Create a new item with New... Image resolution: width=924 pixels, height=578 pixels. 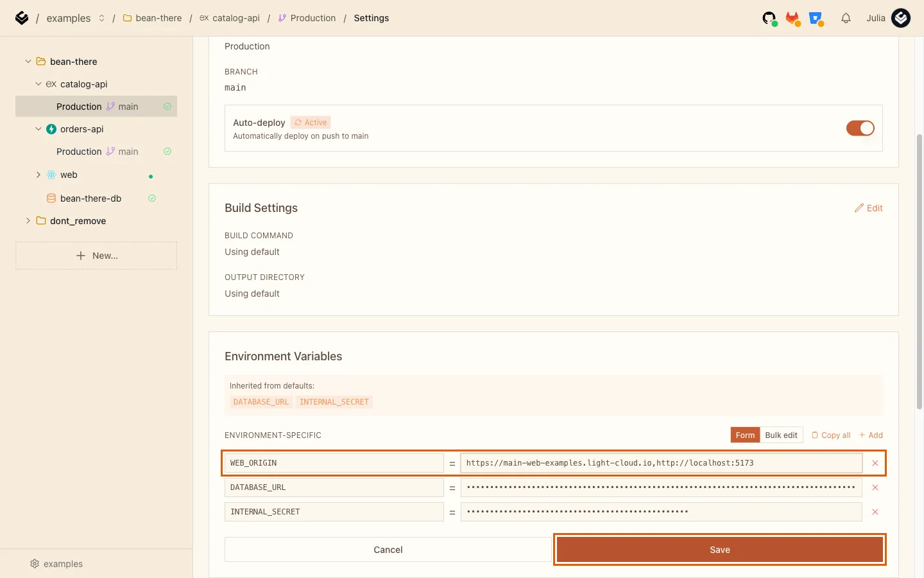tap(96, 256)
